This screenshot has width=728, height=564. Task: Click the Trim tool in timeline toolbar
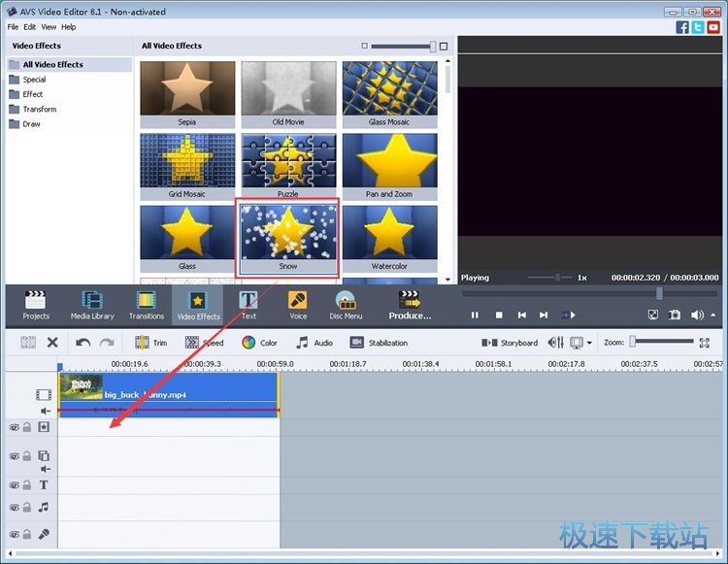[150, 343]
